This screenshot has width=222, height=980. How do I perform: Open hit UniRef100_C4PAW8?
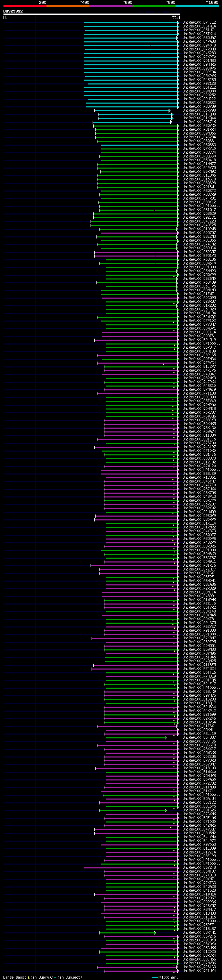point(199,41)
